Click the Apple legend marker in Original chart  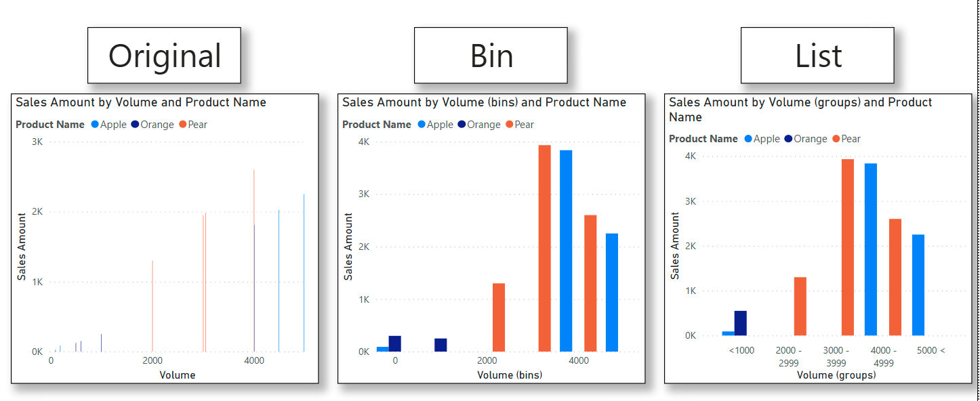click(x=95, y=125)
